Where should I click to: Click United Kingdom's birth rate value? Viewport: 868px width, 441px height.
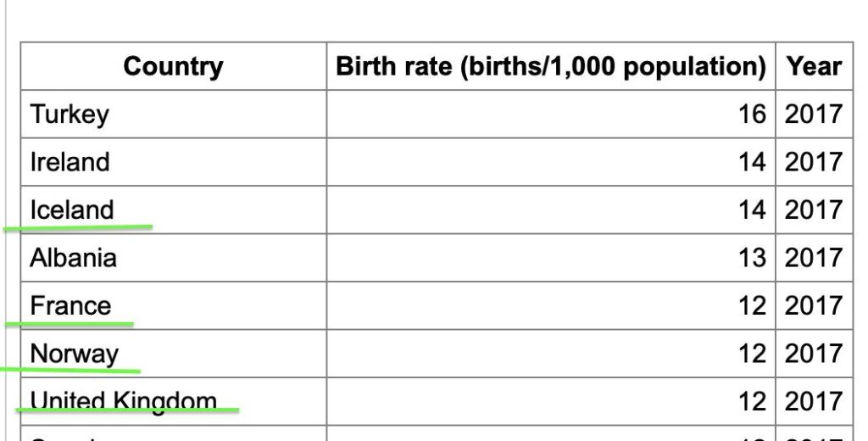(551, 402)
